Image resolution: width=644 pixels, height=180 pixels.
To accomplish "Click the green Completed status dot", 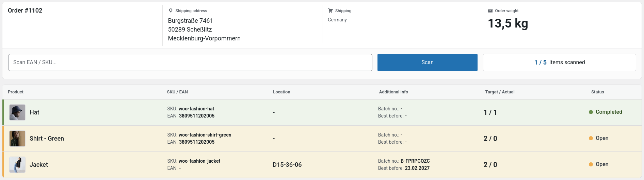I will click(x=591, y=112).
